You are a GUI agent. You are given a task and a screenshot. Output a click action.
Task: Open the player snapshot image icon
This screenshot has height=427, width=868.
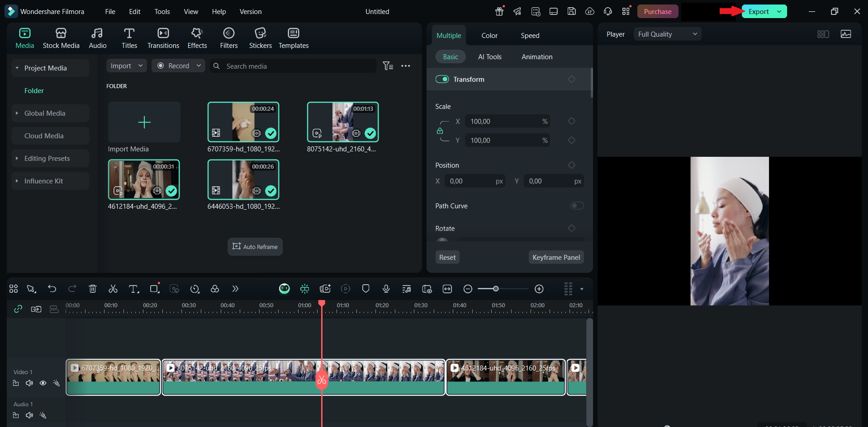point(846,34)
